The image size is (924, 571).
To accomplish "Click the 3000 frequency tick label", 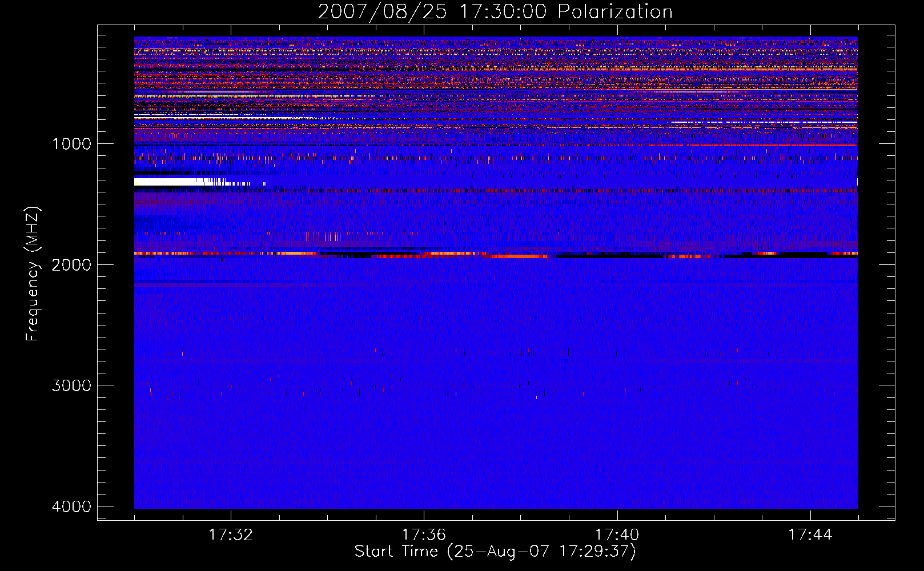I will tap(71, 385).
